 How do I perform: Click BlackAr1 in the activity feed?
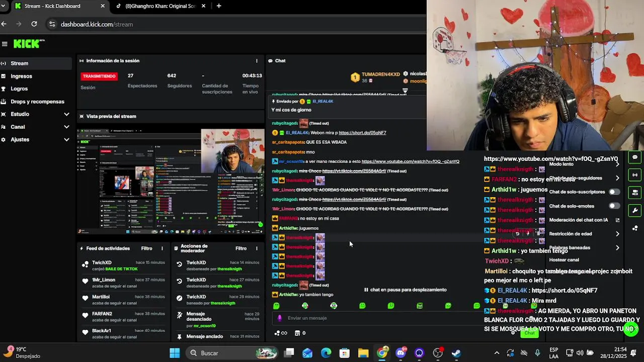tap(102, 331)
